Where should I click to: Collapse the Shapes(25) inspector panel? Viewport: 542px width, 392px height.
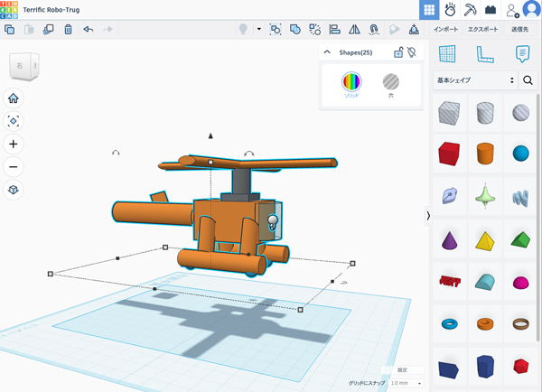tap(327, 52)
